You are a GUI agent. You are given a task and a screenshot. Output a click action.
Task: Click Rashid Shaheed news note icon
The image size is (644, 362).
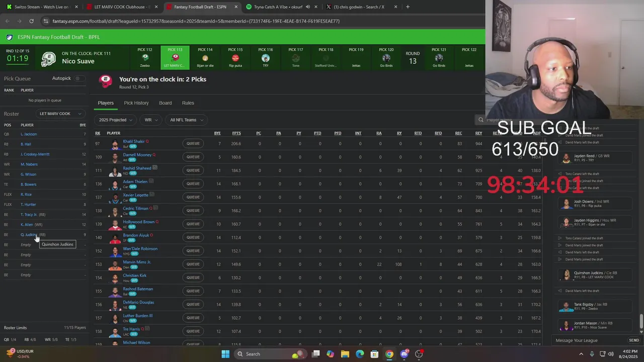(155, 168)
